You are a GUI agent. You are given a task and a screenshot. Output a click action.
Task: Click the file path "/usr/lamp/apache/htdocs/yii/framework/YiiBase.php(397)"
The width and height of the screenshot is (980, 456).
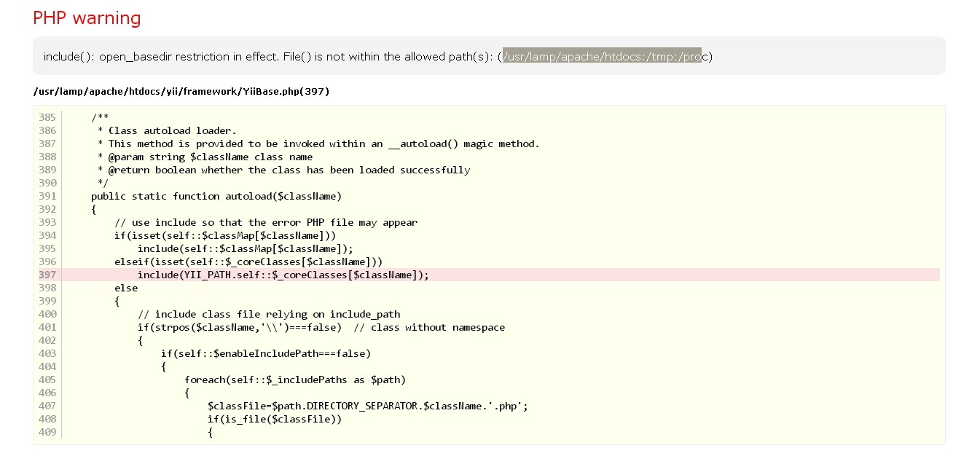tap(181, 91)
